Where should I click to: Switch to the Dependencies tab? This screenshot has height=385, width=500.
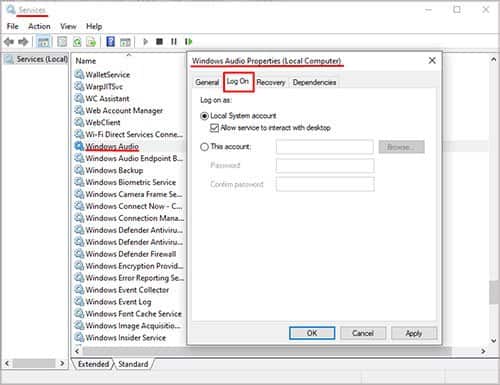coord(314,82)
